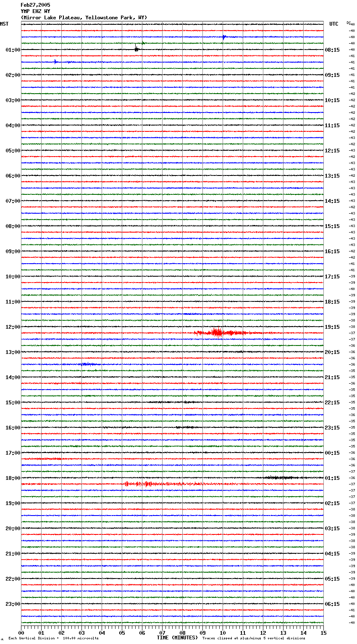This screenshot has height=644, width=357.
Task: Click the 00:15 UTC time label
Action: (332, 453)
